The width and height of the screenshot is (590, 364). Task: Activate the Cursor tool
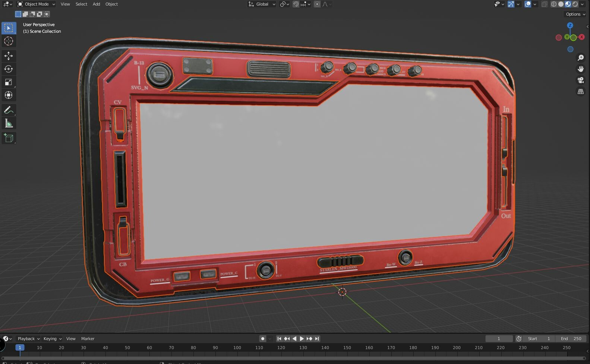click(9, 41)
